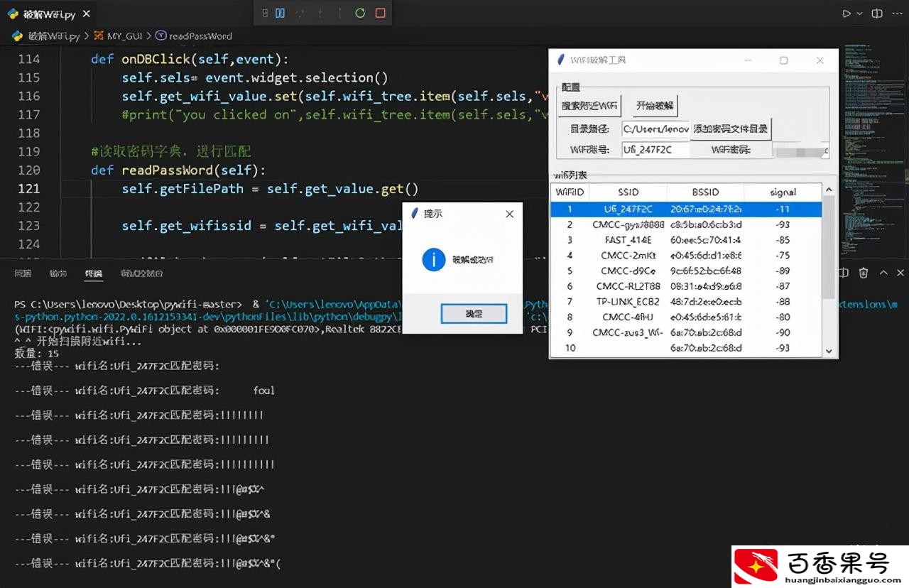This screenshot has height=588, width=909.
Task: Click wifi list scrollbar down arrow
Action: (828, 350)
